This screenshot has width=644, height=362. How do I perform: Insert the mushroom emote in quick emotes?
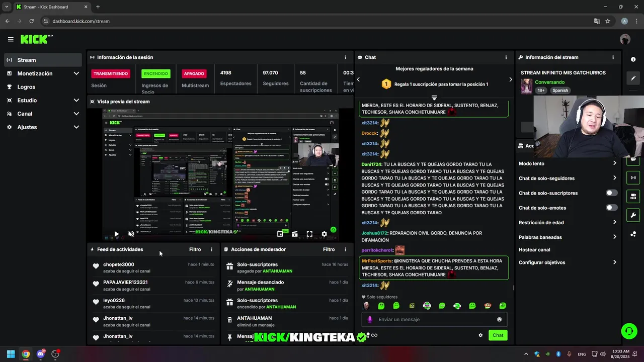pos(487,306)
